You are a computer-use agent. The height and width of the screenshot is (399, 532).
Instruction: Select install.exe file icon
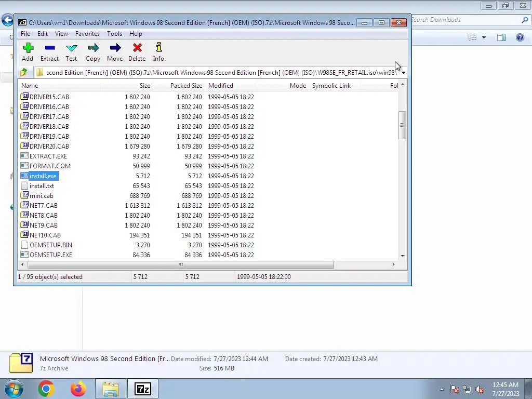pos(24,176)
